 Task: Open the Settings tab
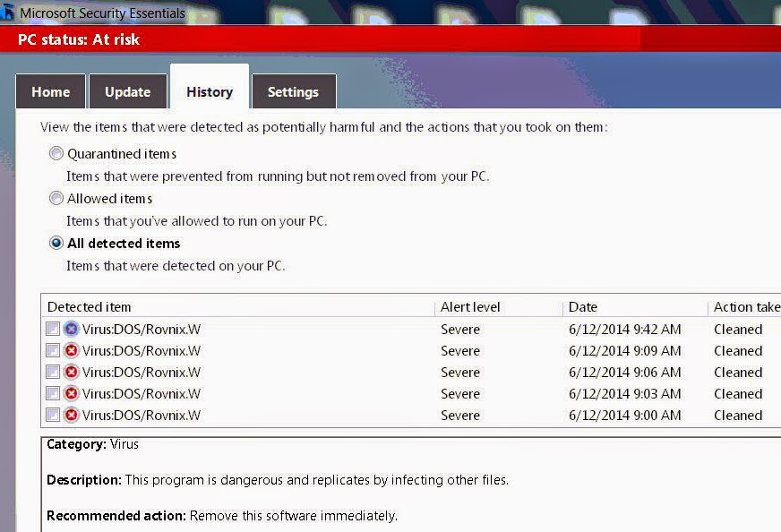293,91
